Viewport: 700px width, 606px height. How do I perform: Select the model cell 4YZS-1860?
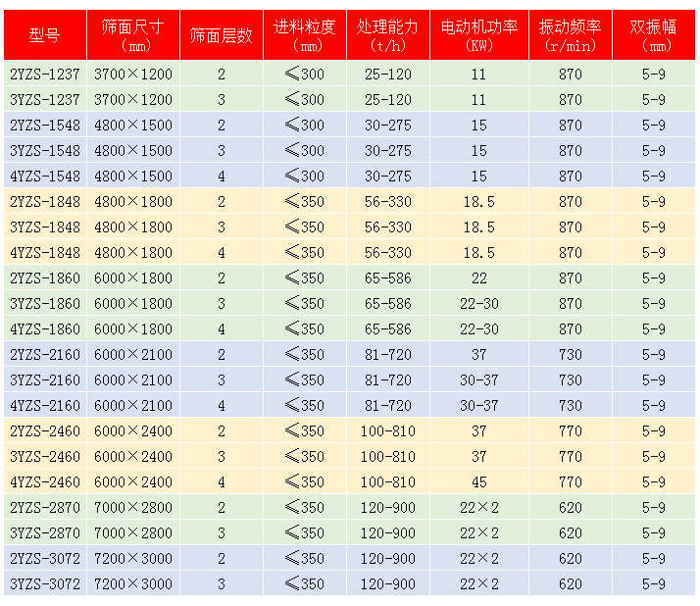pyautogui.click(x=45, y=328)
